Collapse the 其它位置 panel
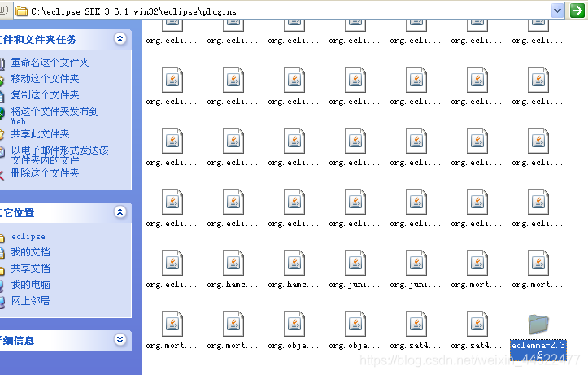 pos(120,211)
